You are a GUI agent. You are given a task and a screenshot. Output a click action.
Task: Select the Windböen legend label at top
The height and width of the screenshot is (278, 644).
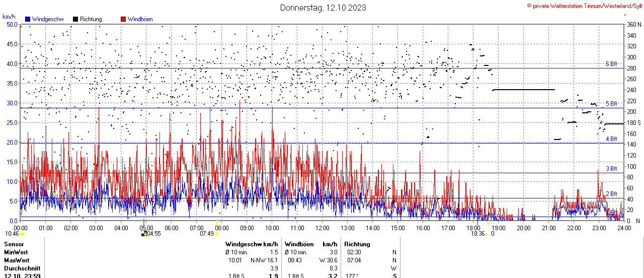click(140, 19)
